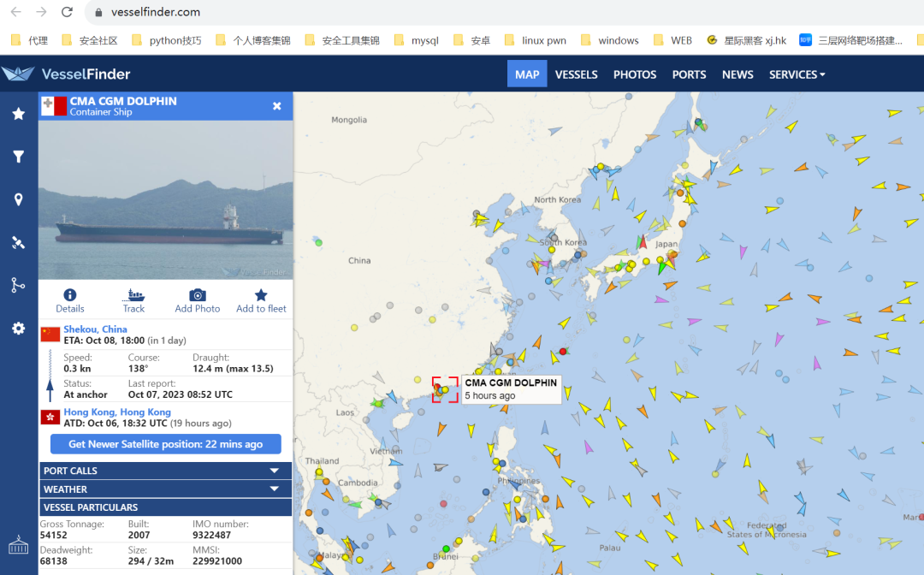
Task: Open Shekou, China port link
Action: tap(96, 329)
